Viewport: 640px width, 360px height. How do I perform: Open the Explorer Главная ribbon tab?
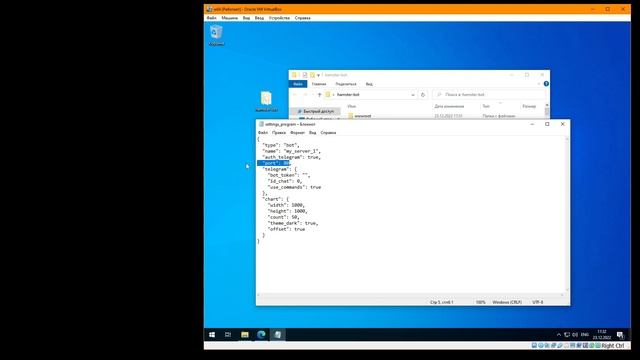point(319,84)
